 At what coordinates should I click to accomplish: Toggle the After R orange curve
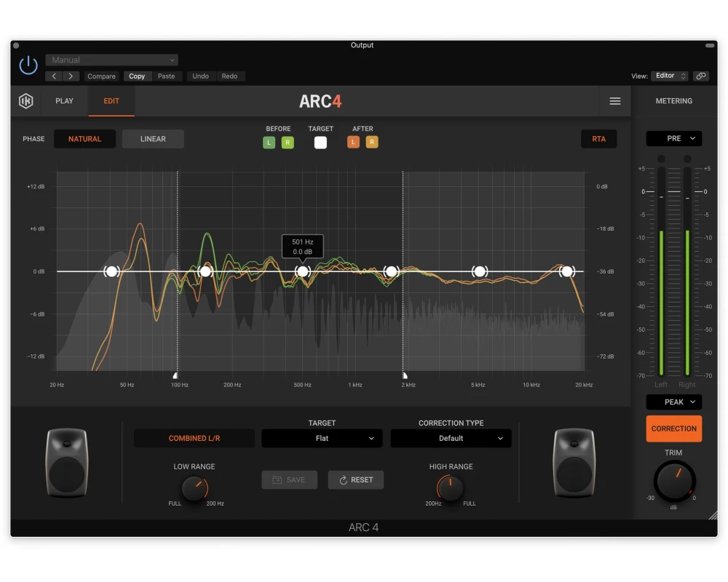click(371, 143)
